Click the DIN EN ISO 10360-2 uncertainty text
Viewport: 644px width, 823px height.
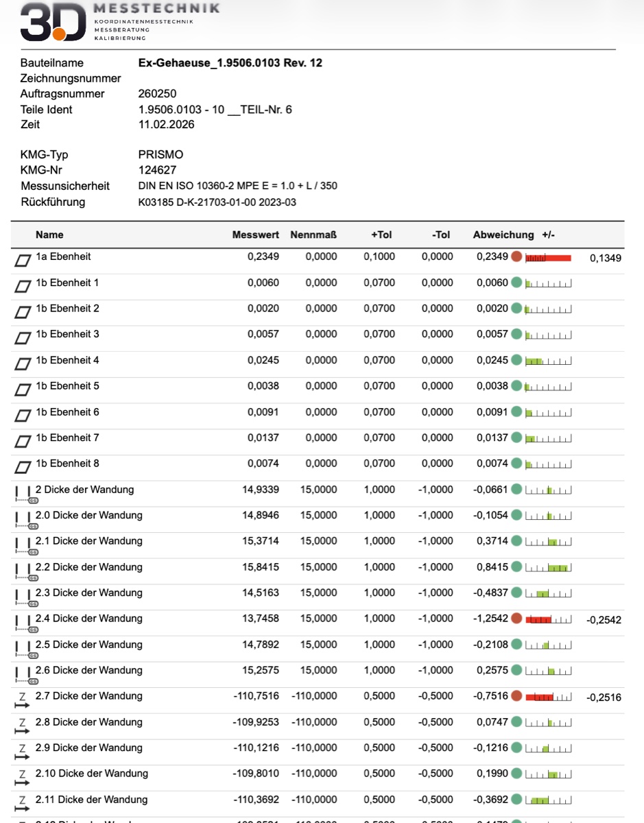(x=238, y=186)
